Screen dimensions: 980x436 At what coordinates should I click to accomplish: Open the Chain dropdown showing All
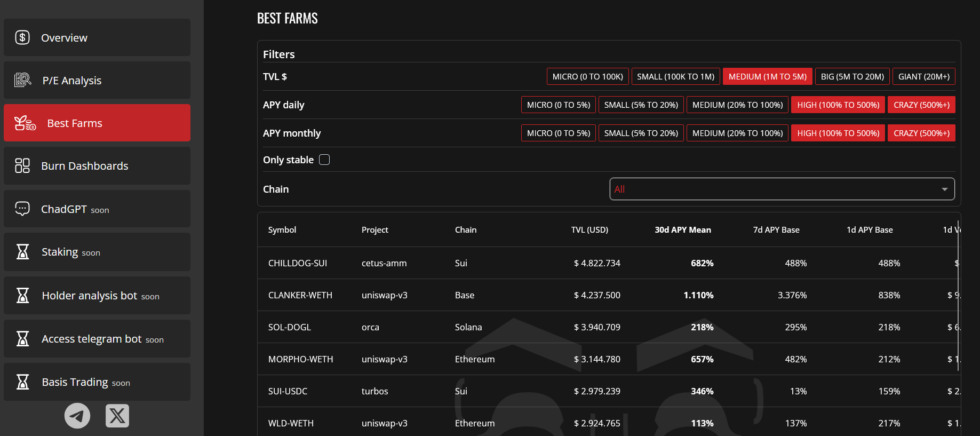pyautogui.click(x=774, y=189)
